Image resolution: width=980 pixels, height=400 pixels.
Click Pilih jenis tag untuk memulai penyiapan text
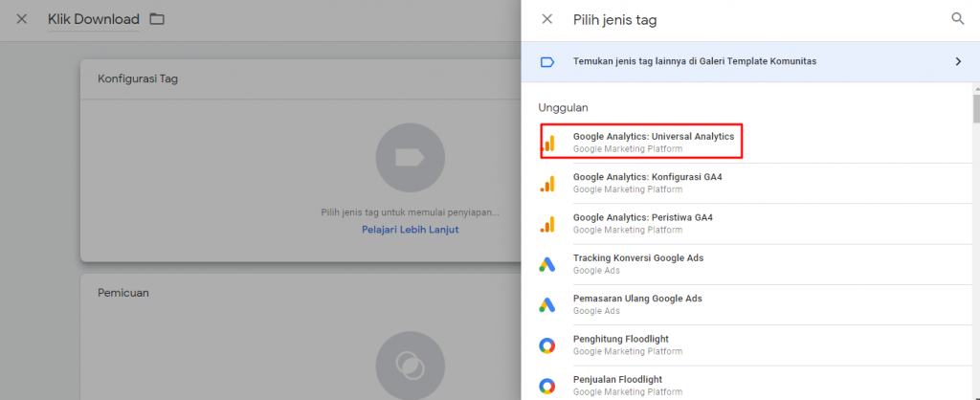[410, 212]
